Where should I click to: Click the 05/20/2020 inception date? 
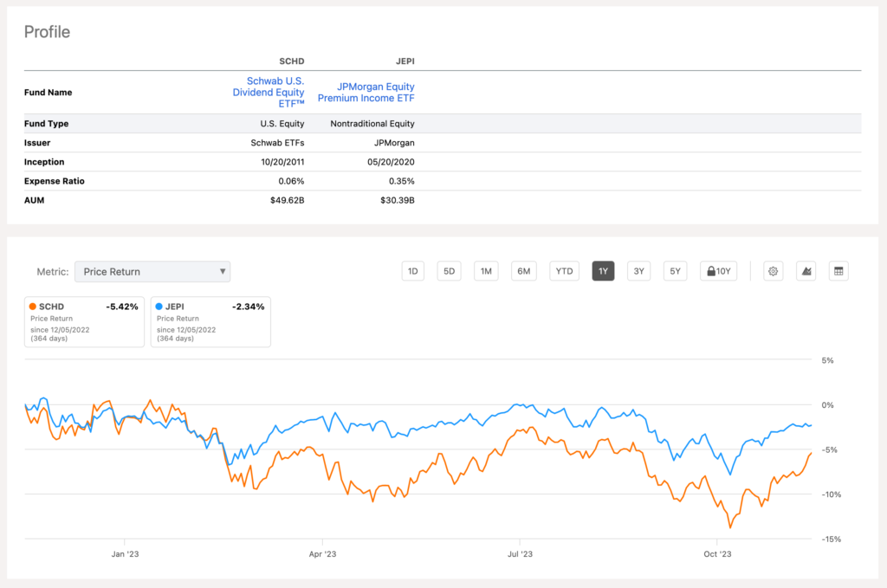click(x=391, y=162)
